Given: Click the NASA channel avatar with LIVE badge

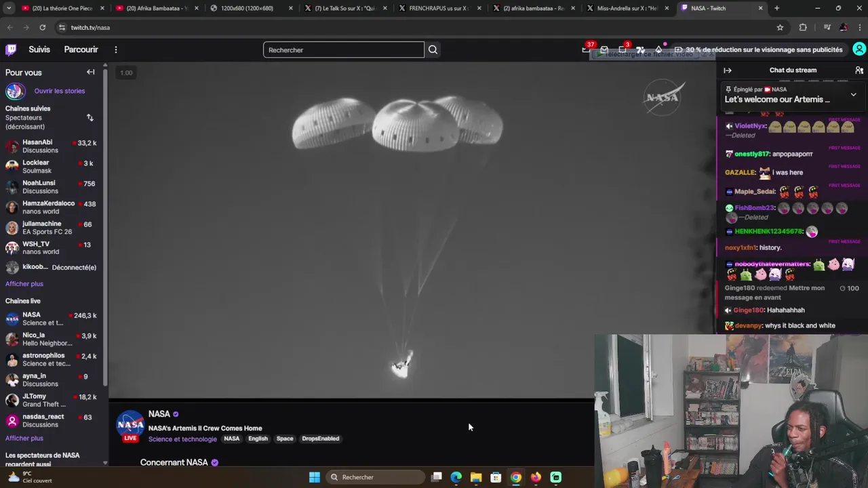Looking at the screenshot, I should (x=130, y=426).
